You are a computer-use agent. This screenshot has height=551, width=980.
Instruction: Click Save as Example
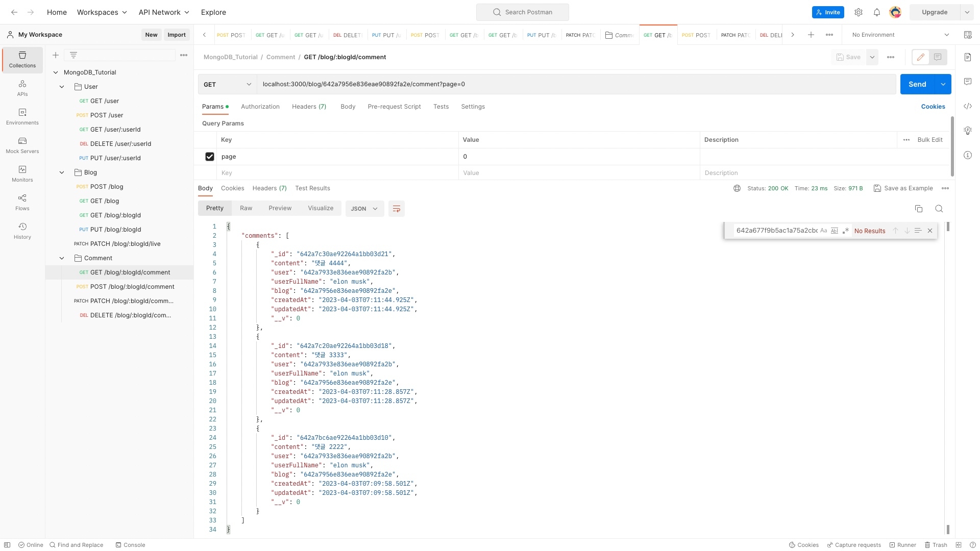[x=903, y=188]
